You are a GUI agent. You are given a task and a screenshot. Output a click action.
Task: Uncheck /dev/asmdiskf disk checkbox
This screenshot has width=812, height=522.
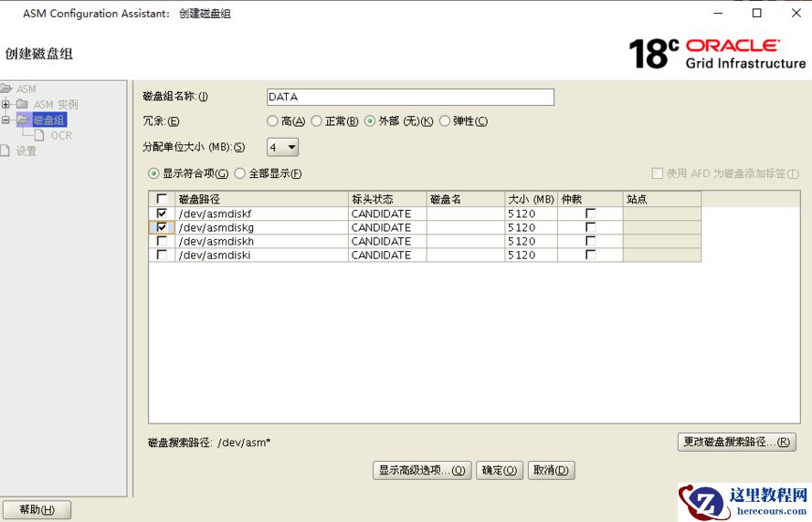(162, 214)
